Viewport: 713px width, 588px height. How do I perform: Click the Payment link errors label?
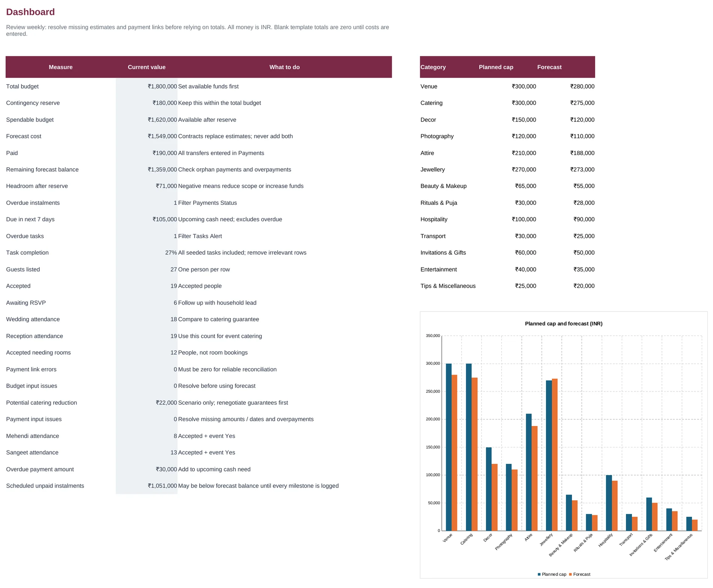[x=31, y=369]
